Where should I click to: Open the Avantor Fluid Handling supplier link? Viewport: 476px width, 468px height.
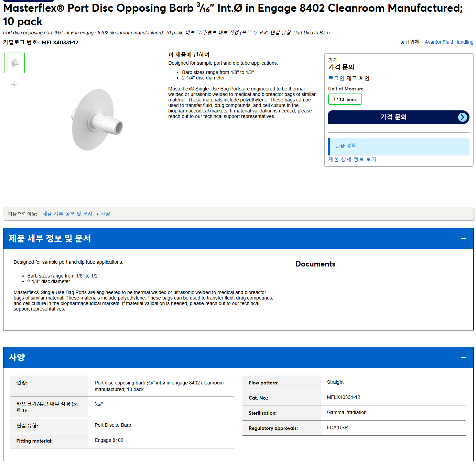coord(449,42)
